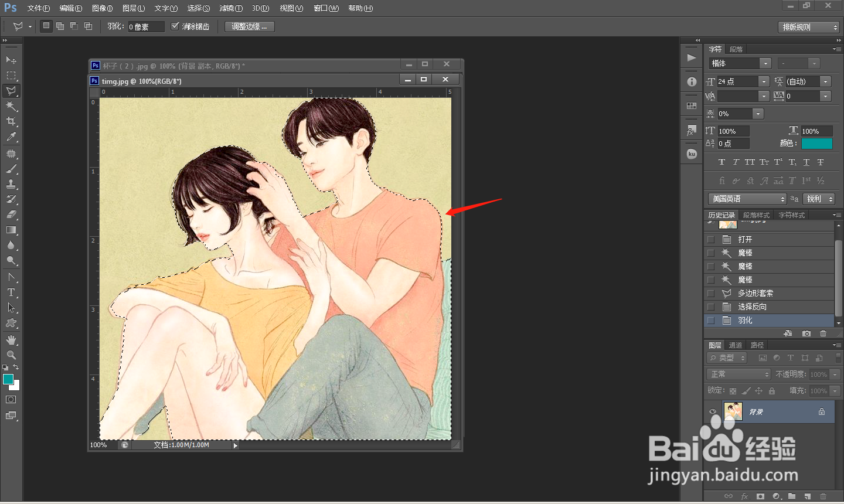This screenshot has width=844, height=504.
Task: Toggle anti-alias checkbox 消除锯齿
Action: click(175, 26)
